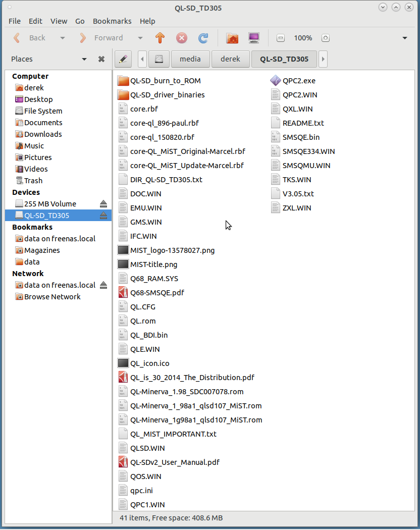Select QL-SDv2_User_Manual.pdf document
This screenshot has height=530, width=420.
(x=169, y=462)
